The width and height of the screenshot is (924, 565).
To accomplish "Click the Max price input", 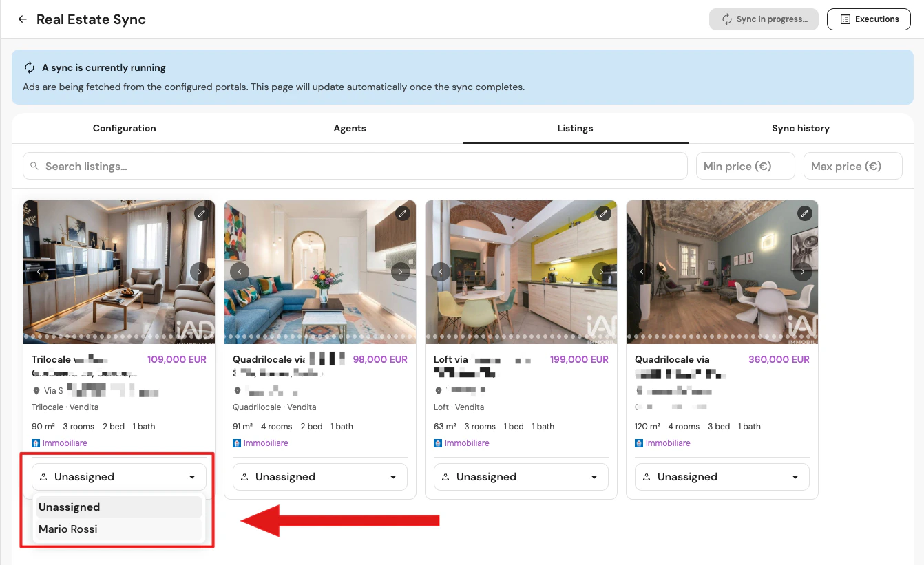I will [x=853, y=166].
